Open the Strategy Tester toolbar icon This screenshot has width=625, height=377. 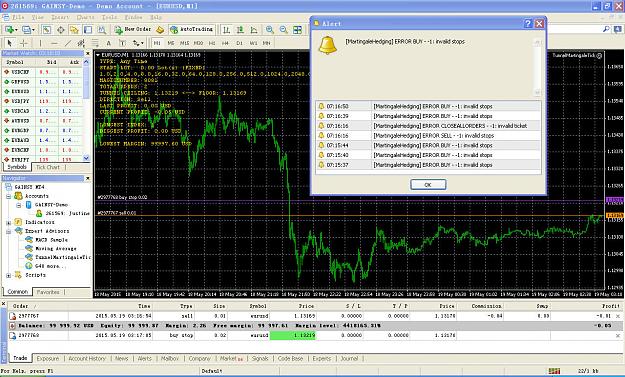click(x=102, y=29)
